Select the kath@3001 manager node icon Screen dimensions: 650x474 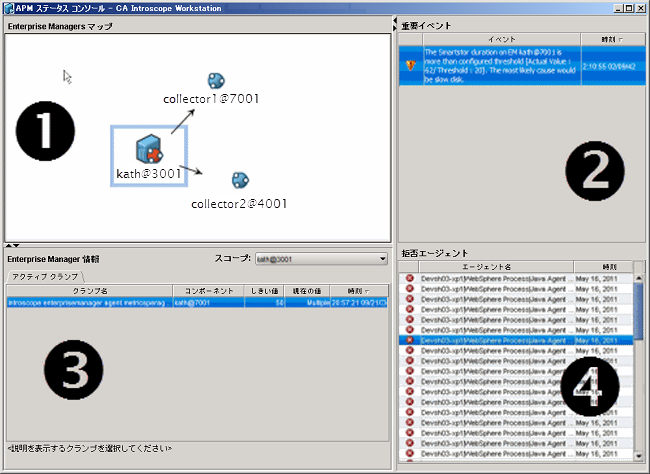[149, 149]
